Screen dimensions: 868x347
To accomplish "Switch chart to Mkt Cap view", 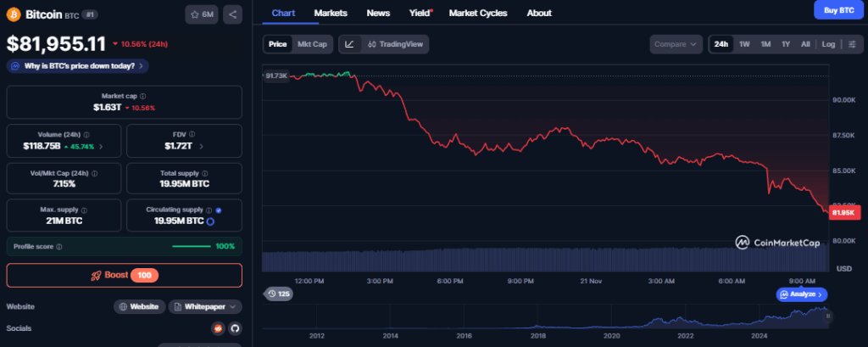I will pos(312,44).
